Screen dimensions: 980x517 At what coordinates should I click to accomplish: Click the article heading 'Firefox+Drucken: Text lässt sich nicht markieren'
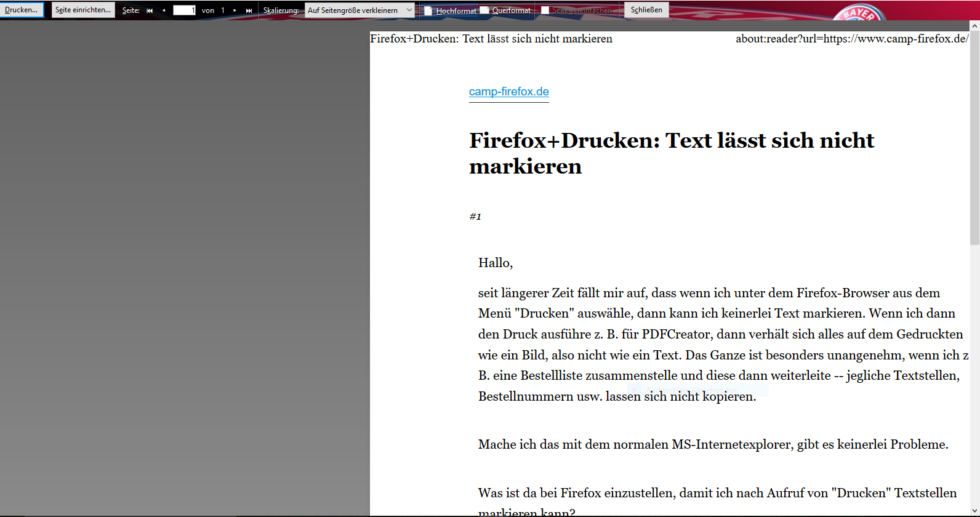[672, 153]
